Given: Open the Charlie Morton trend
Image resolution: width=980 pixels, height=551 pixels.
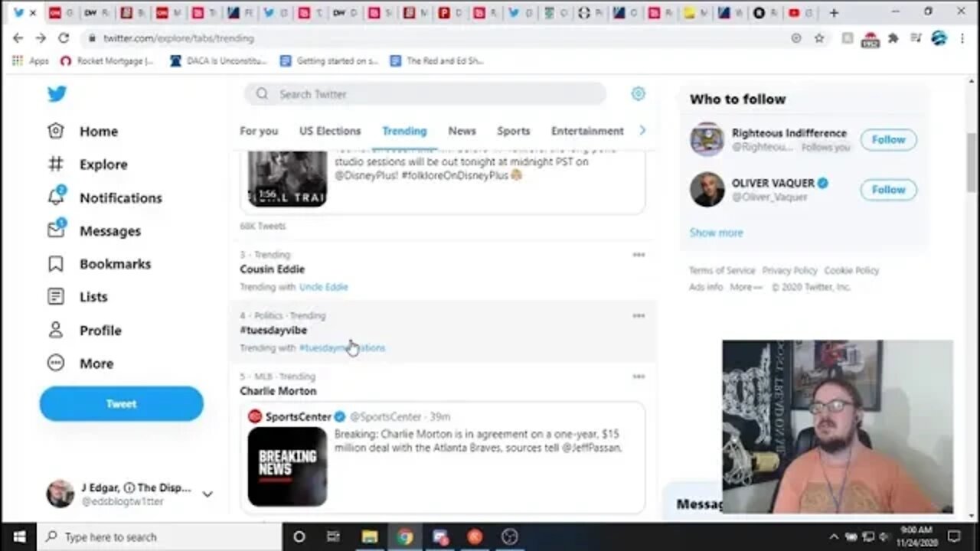Looking at the screenshot, I should [278, 391].
